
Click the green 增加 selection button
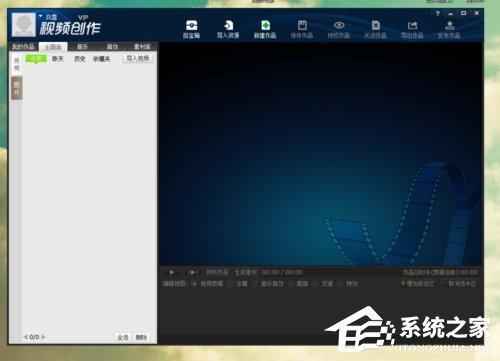(x=417, y=284)
